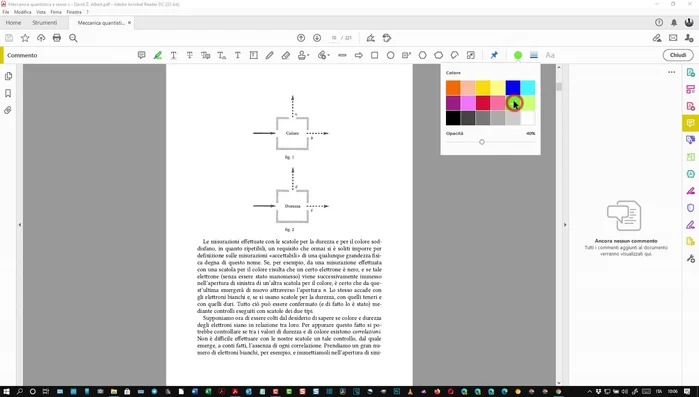The image size is (699, 397).
Task: Click the Opacità slider handle
Action: [x=481, y=142]
